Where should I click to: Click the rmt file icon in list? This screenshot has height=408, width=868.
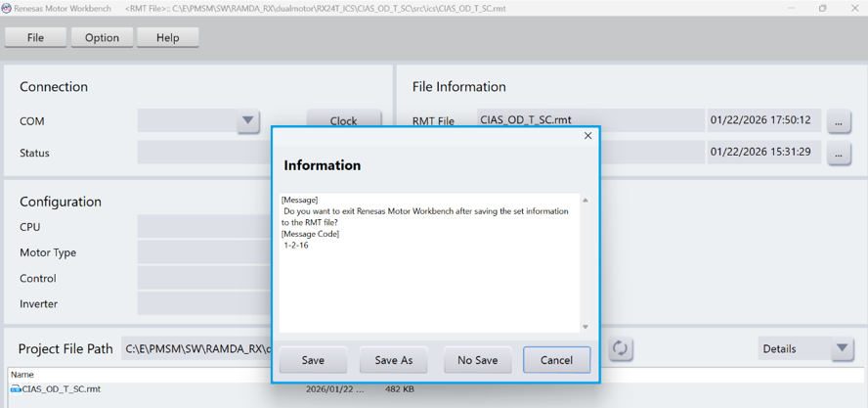click(16, 389)
